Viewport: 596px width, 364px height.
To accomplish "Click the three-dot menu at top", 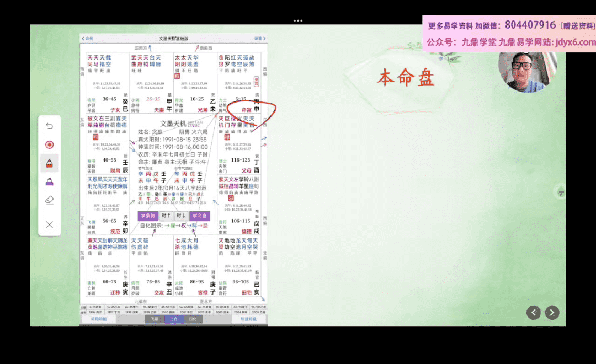I will (298, 20).
